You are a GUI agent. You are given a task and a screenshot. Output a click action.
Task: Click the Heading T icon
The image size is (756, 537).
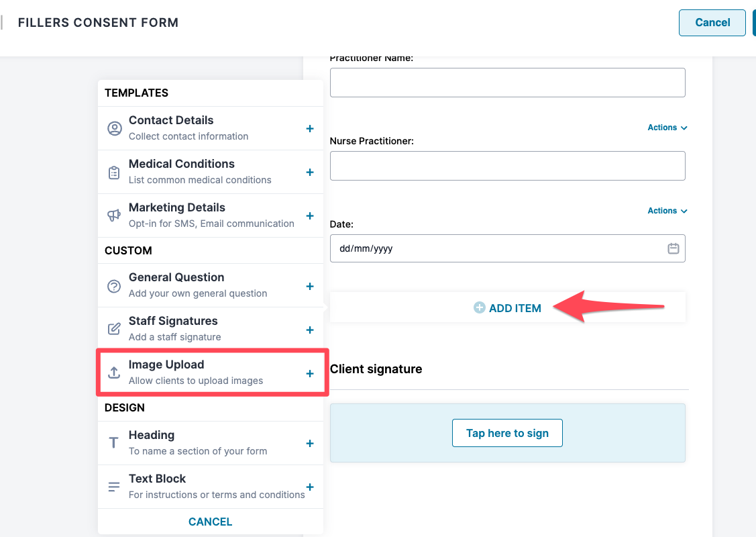click(x=114, y=443)
